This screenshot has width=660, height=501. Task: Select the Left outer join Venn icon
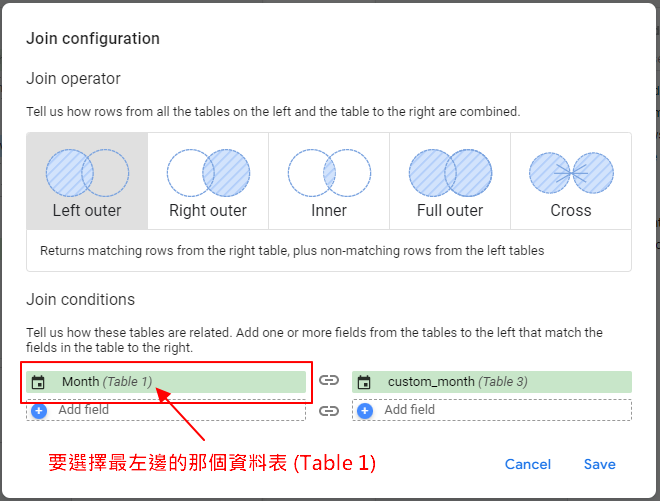point(87,172)
